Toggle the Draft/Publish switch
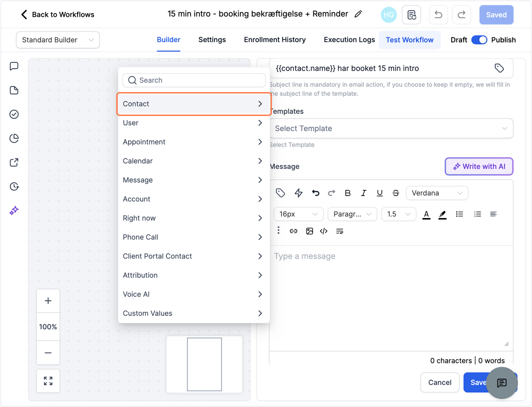 tap(479, 40)
